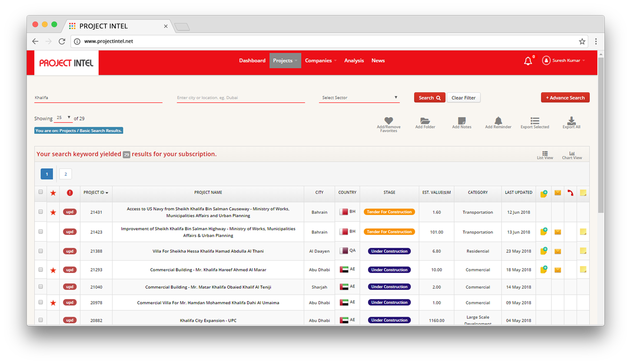Viewport: 631px width, 364px height.
Task: Open the Showing 25 per-page dropdown
Action: (x=63, y=118)
